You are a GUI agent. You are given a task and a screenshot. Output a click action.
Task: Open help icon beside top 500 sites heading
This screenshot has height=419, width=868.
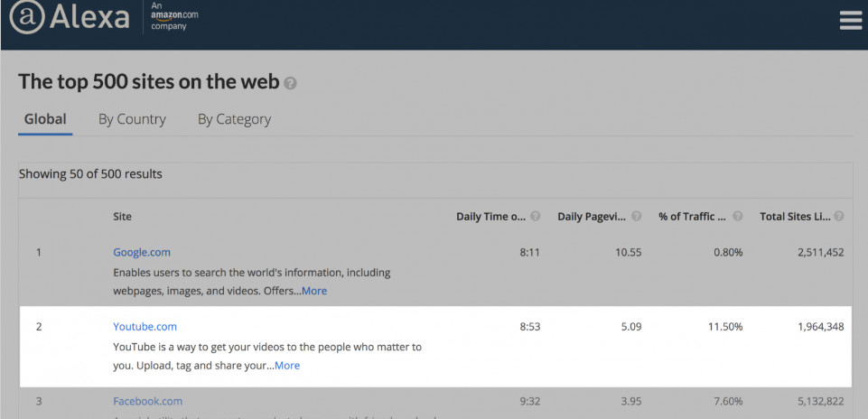tap(290, 84)
